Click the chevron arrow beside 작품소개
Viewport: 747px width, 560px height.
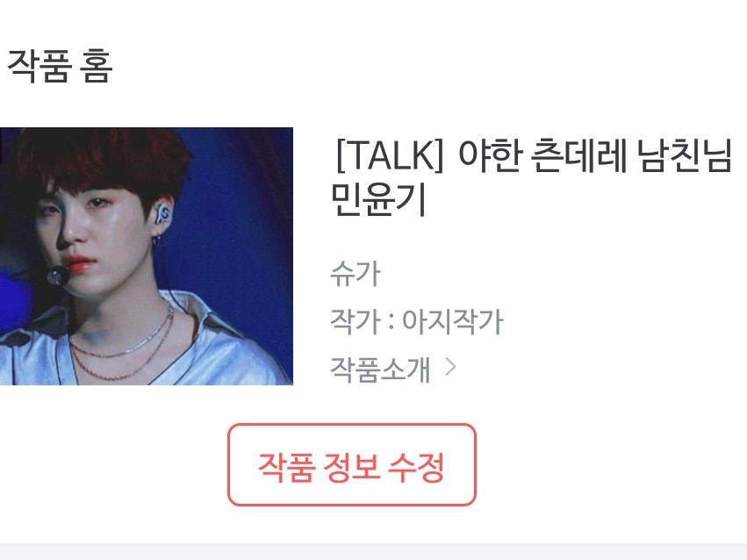pyautogui.click(x=450, y=368)
